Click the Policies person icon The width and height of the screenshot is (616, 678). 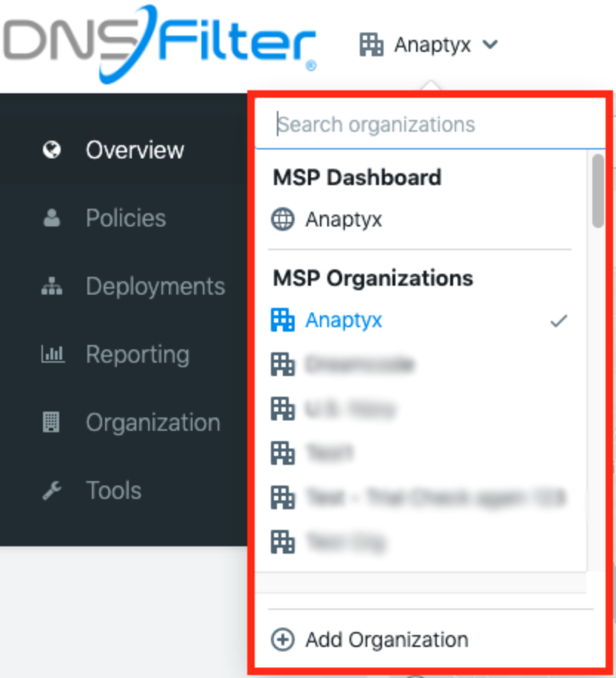[52, 218]
